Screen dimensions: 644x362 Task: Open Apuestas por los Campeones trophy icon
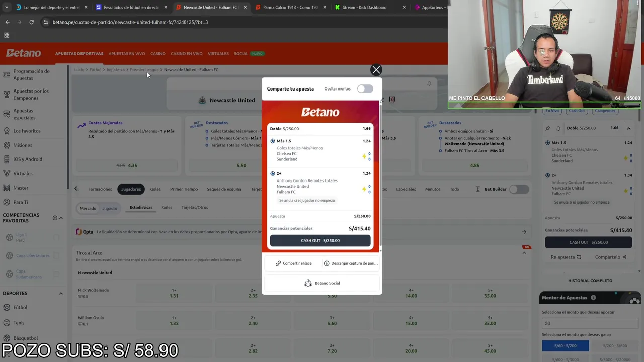[x=7, y=95]
